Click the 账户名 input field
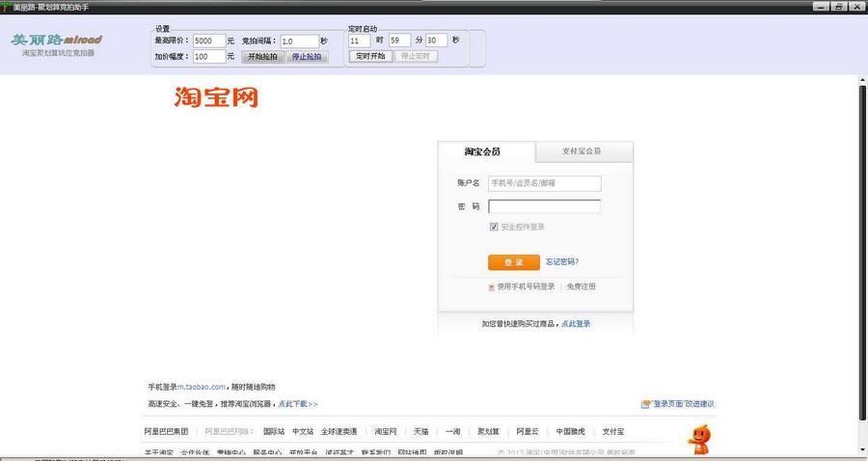868x461 pixels. [544, 183]
